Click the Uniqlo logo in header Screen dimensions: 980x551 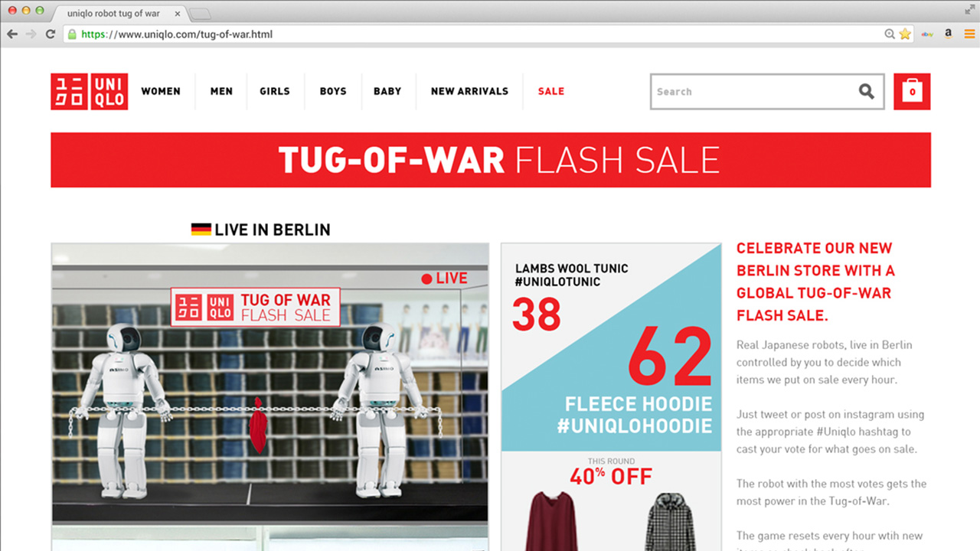89,92
